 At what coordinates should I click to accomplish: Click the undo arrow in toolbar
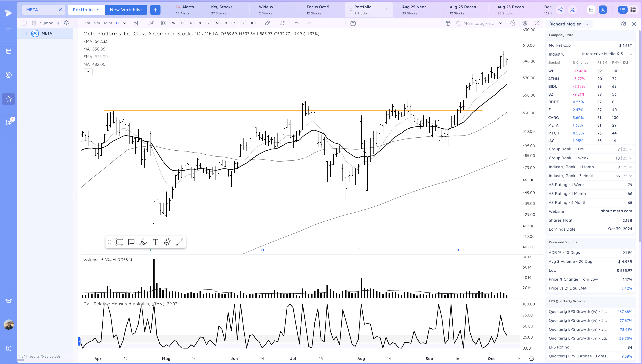(x=297, y=23)
